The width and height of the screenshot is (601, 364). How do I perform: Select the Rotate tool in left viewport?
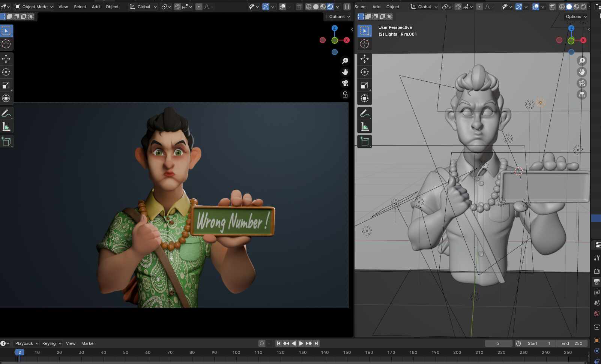click(x=6, y=72)
